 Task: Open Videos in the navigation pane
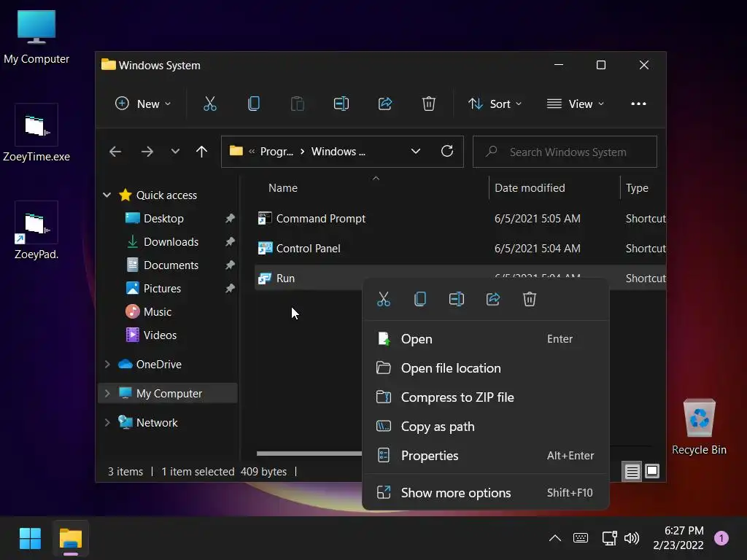click(160, 335)
